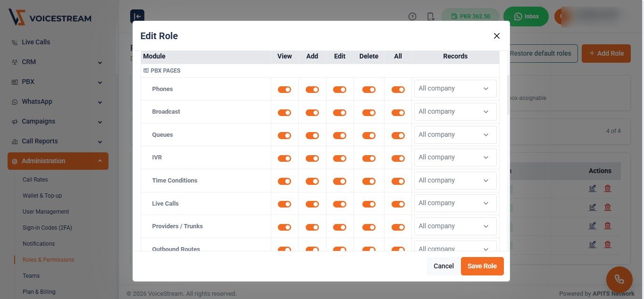Open Call Rates in sidebar

tap(35, 180)
